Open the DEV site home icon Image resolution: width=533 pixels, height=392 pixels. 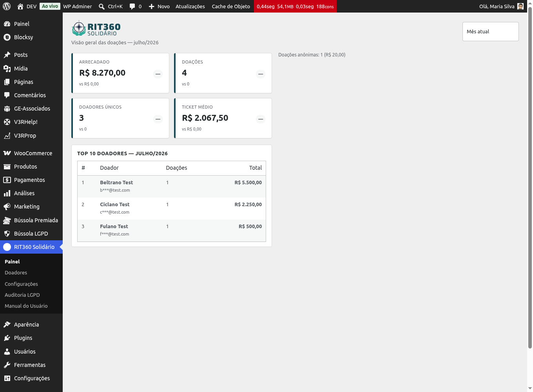20,6
